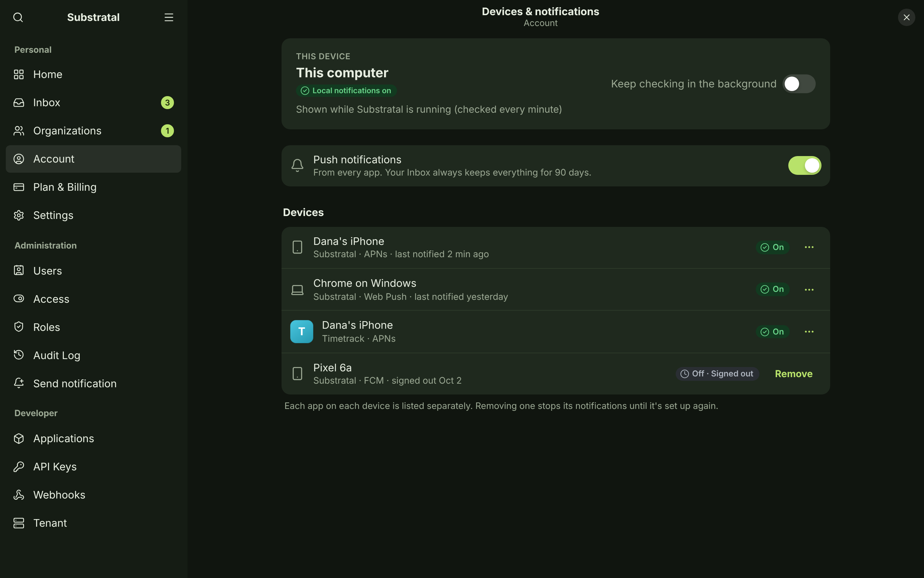Click the Webhooks icon
This screenshot has height=578, width=924.
19,495
